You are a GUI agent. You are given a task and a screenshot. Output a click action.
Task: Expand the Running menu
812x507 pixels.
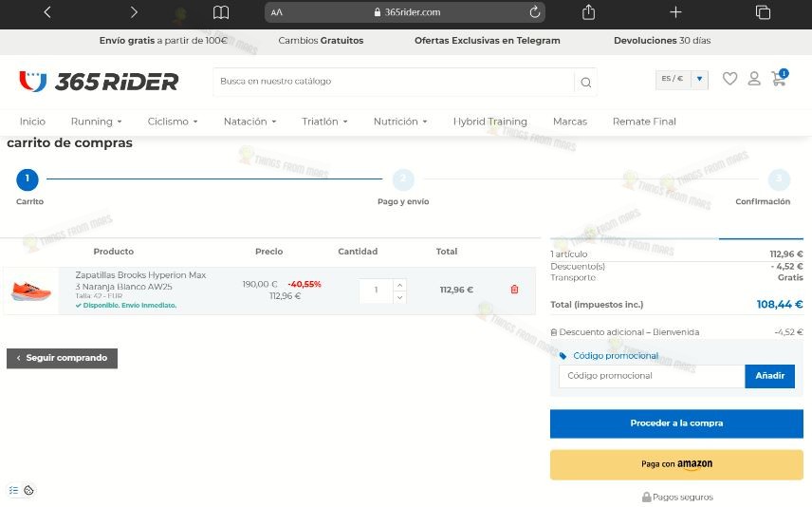click(97, 122)
